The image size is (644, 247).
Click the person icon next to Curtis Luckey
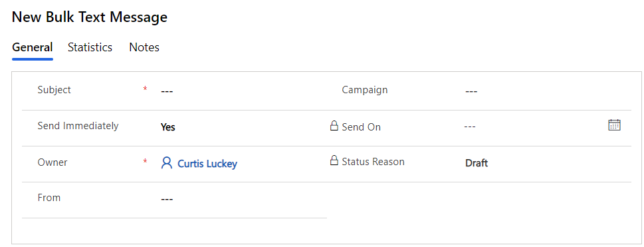coord(166,163)
